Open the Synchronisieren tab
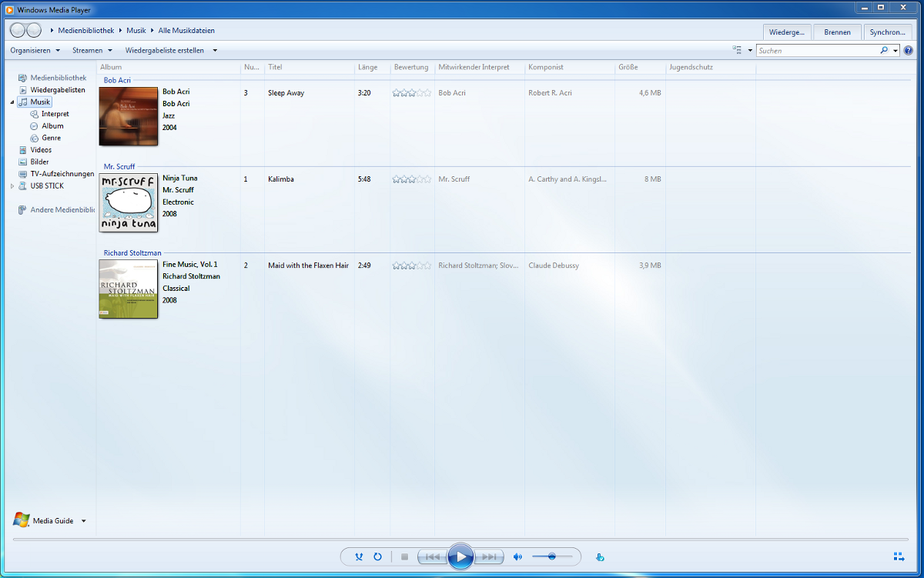Screen dimensions: 924x578 [x=888, y=32]
